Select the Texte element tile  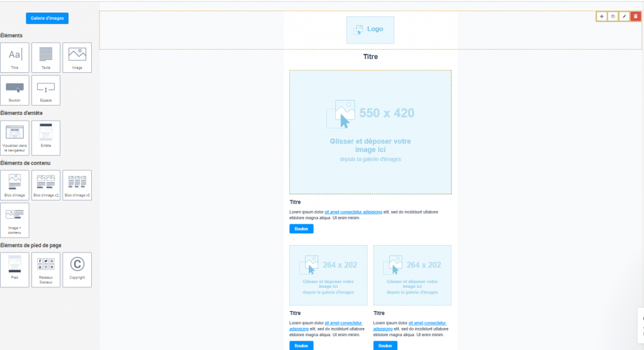click(x=46, y=57)
